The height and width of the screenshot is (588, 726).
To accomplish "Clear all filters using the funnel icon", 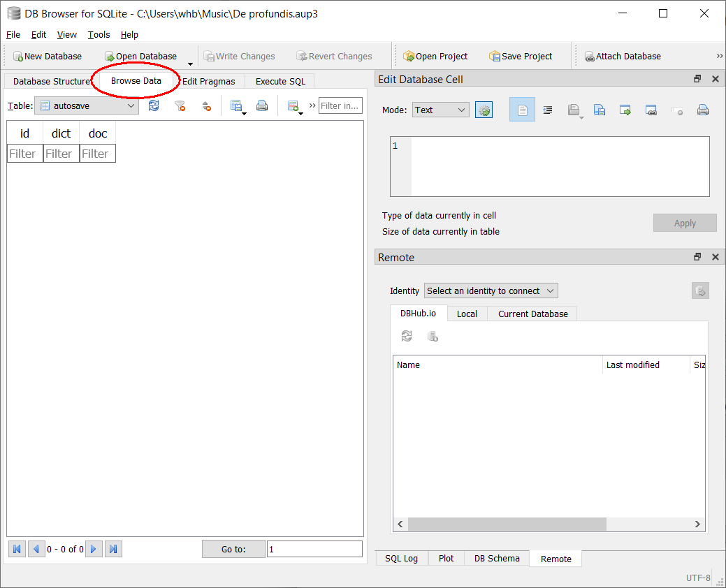I will (x=180, y=106).
